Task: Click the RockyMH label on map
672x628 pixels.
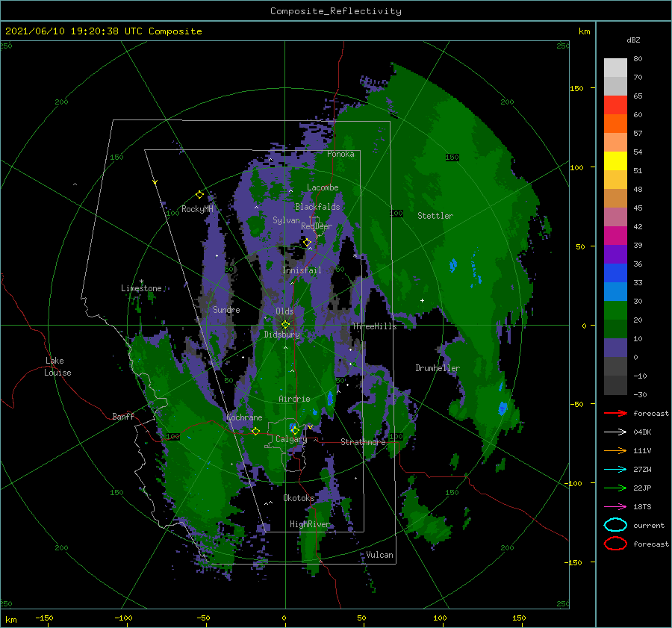Action: pyautogui.click(x=197, y=209)
